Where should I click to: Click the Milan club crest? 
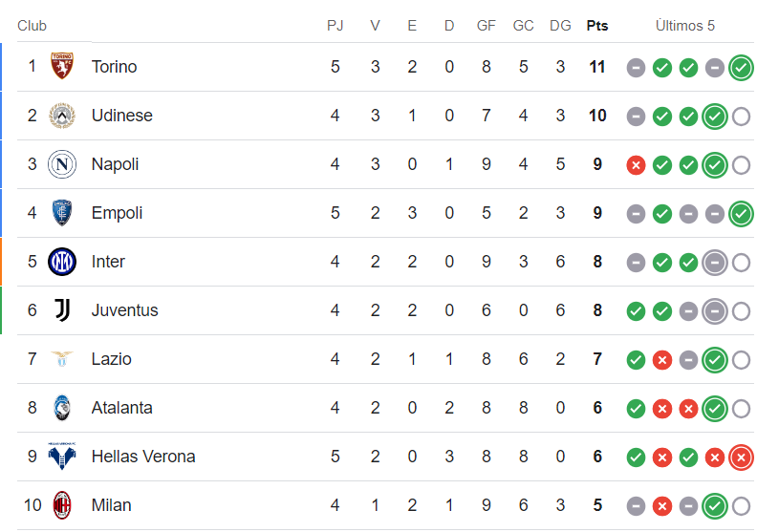click(62, 505)
